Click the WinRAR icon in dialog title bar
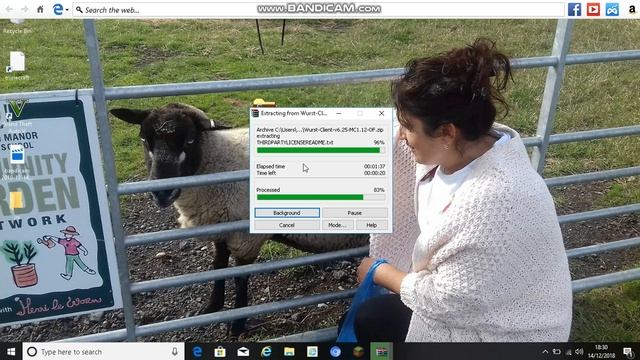640x360 pixels. pos(256,113)
